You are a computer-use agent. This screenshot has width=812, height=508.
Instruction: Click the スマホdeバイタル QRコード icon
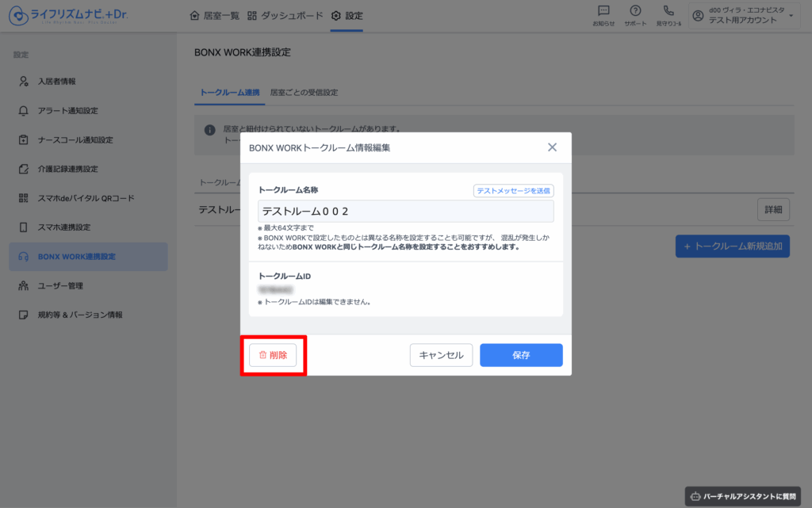coord(23,198)
